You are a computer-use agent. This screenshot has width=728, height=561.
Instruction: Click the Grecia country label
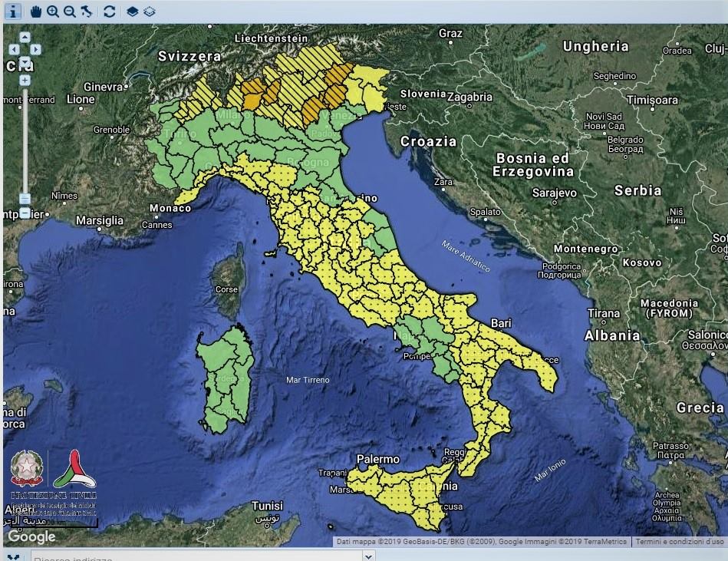(x=700, y=408)
